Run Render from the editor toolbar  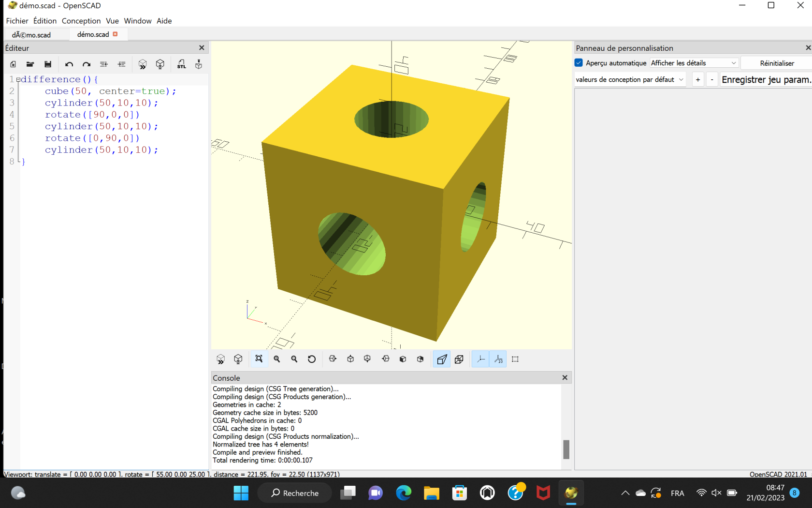160,64
